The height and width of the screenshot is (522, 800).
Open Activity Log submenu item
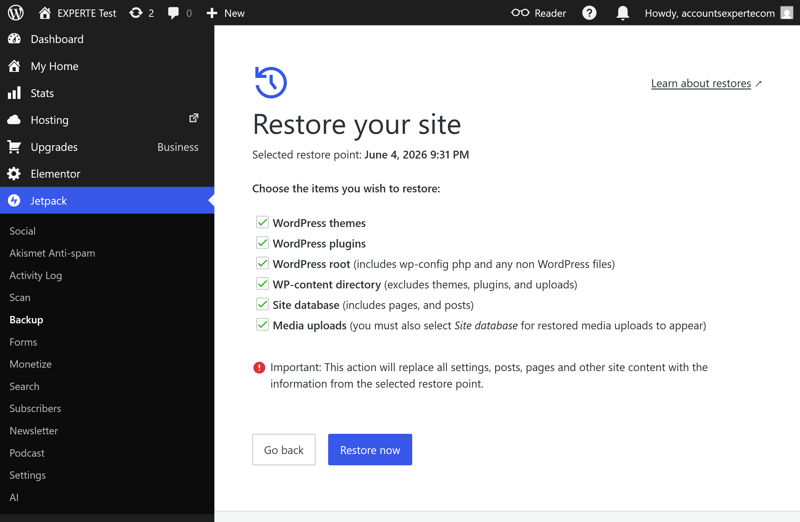[x=36, y=276]
